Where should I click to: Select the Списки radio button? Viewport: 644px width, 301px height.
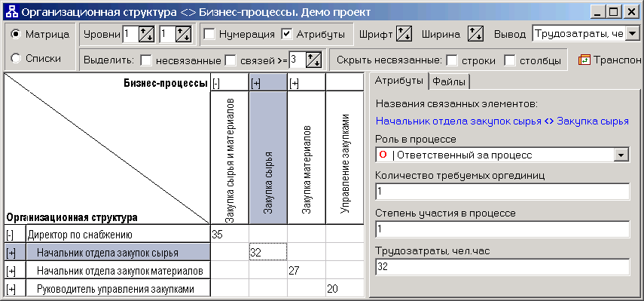click(x=16, y=59)
